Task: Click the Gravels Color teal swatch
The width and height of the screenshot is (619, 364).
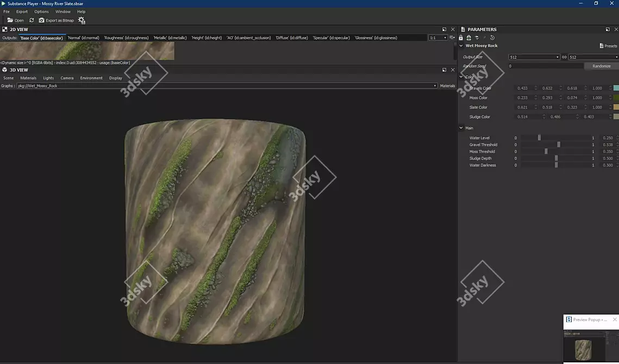Action: [x=616, y=88]
